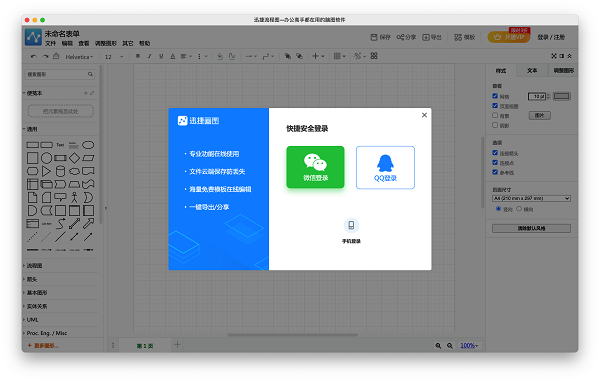Select the triangle shape in palette
The height and width of the screenshot is (381, 600).
click(46, 171)
